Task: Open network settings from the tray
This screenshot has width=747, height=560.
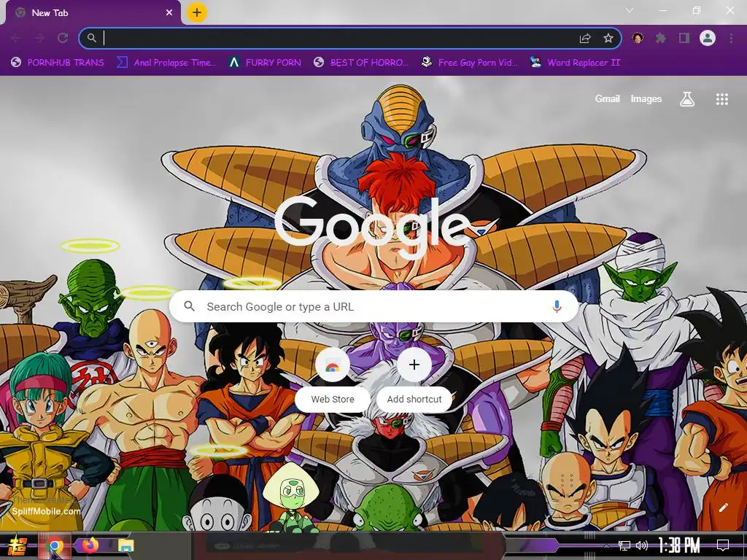Action: [x=624, y=545]
